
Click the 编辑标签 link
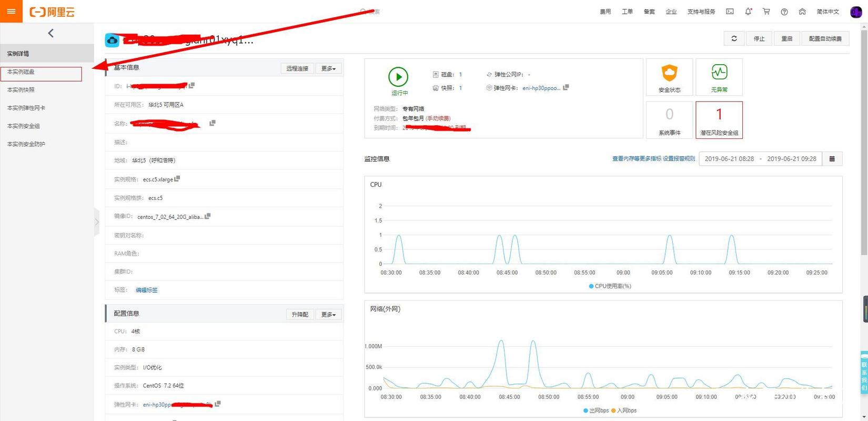(x=147, y=290)
